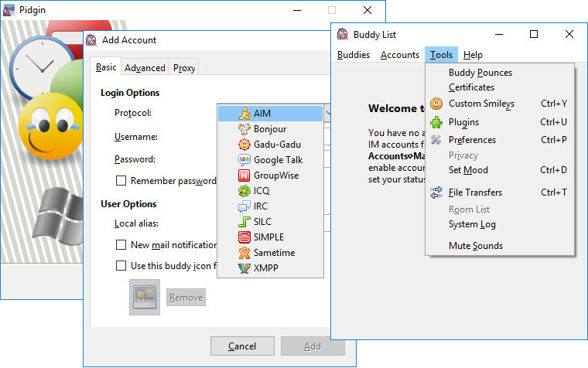Open the Help menu
Screen dimensions: 588x368
473,55
